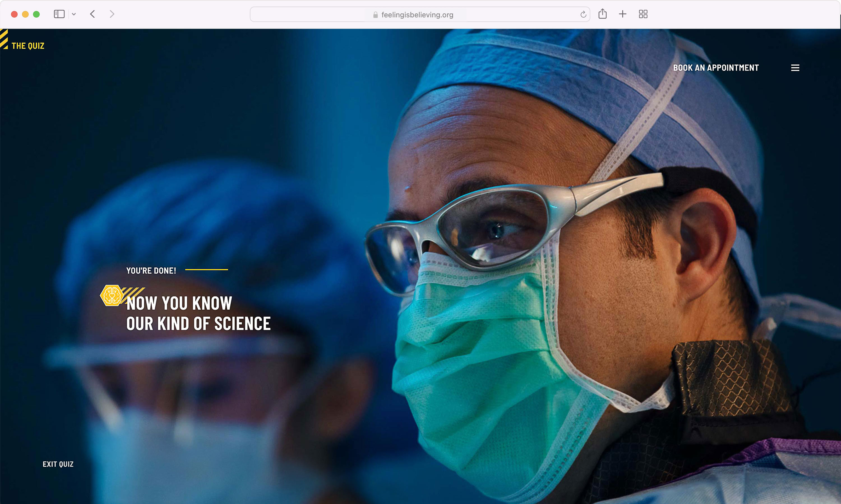Click the feelingisbelieving.org address field
This screenshot has width=841, height=504.
[x=417, y=15]
